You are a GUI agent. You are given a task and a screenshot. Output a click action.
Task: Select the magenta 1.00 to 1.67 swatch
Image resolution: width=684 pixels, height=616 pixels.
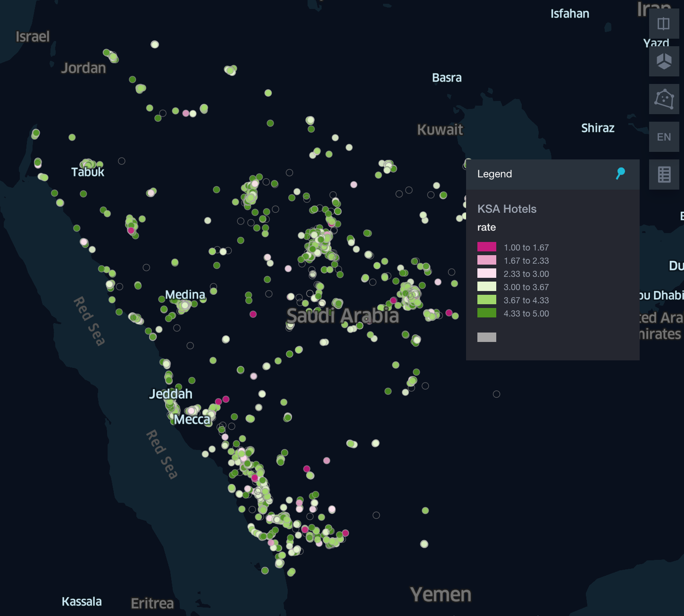coord(486,247)
